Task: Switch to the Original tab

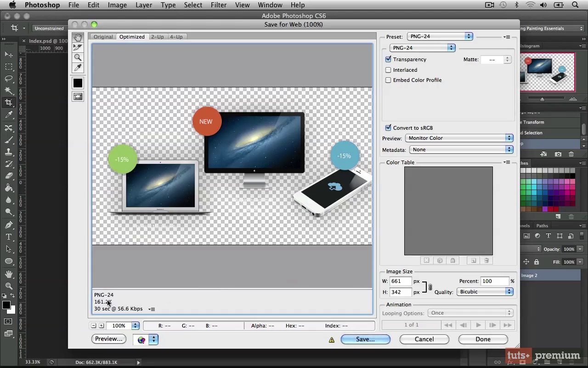Action: pos(103,37)
